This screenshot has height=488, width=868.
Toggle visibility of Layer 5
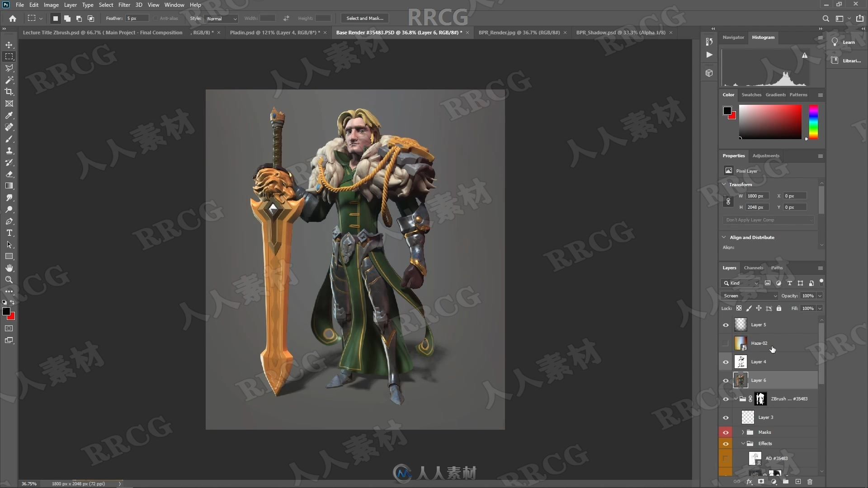[x=726, y=325]
